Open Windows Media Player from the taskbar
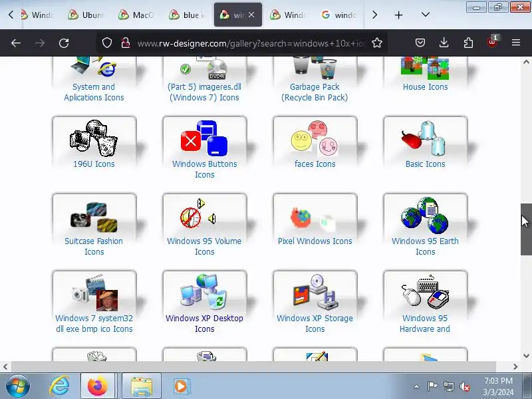 click(x=181, y=386)
